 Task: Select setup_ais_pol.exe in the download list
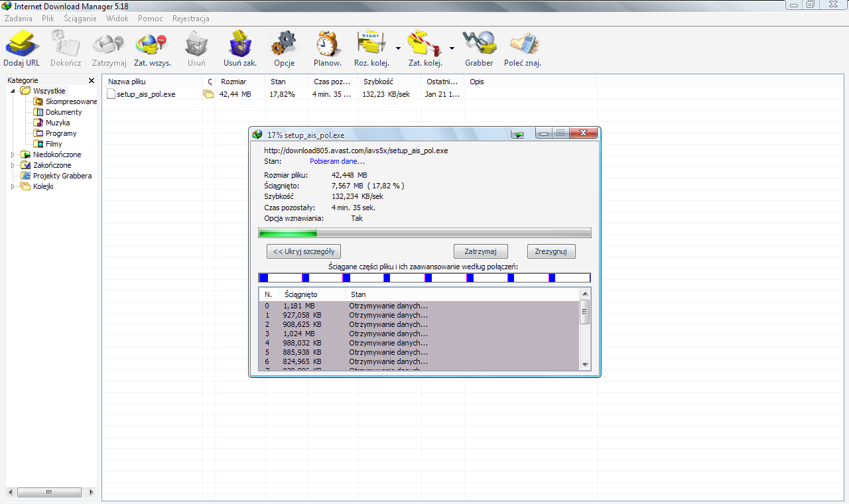point(146,94)
